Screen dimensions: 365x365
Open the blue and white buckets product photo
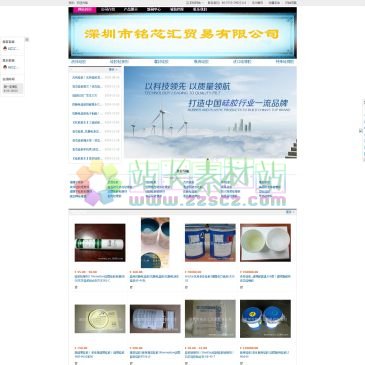[x=210, y=243]
